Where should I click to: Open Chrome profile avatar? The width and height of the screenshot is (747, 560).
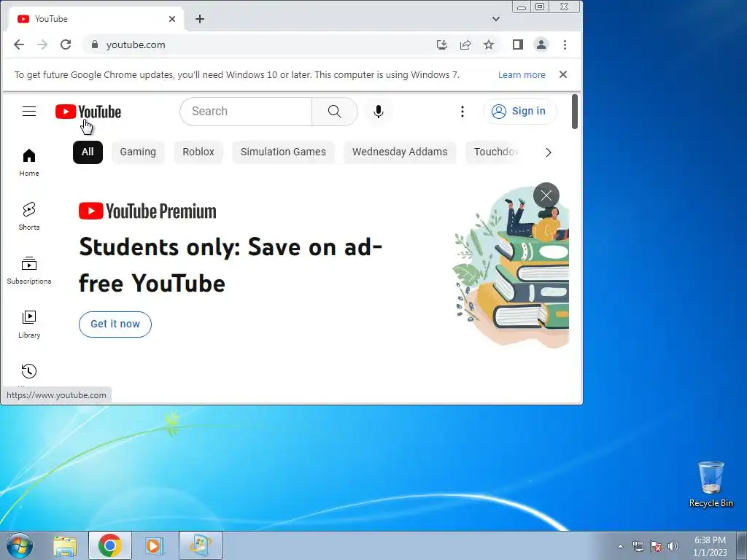click(x=541, y=44)
